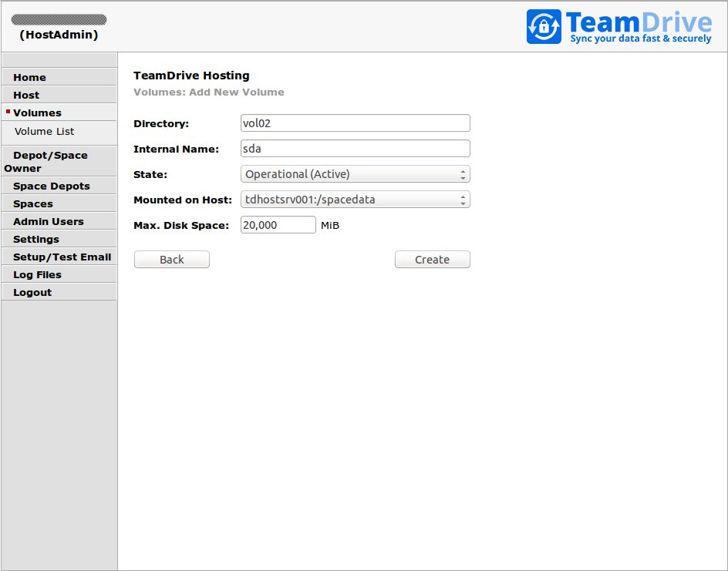Click the Directory: field label
This screenshot has width=728, height=571.
coord(161,124)
